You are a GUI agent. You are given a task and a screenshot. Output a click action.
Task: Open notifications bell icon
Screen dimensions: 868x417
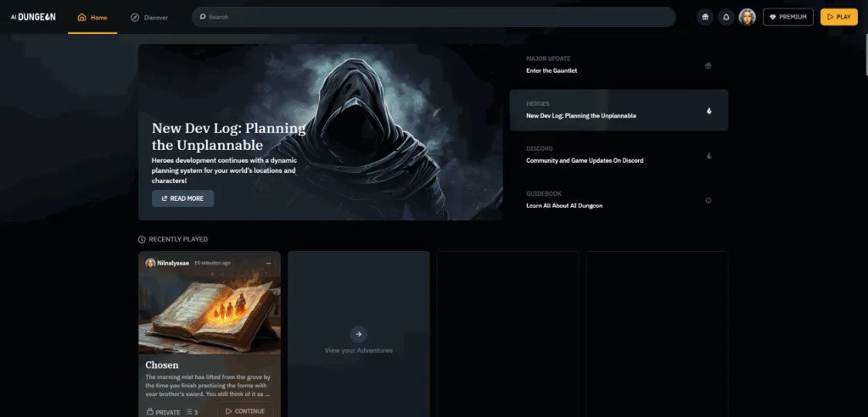pos(726,17)
